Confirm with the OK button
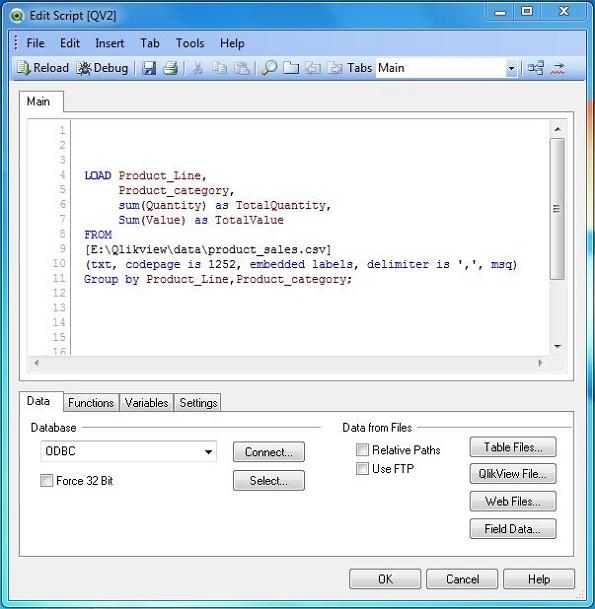The image size is (595, 609). [x=385, y=579]
